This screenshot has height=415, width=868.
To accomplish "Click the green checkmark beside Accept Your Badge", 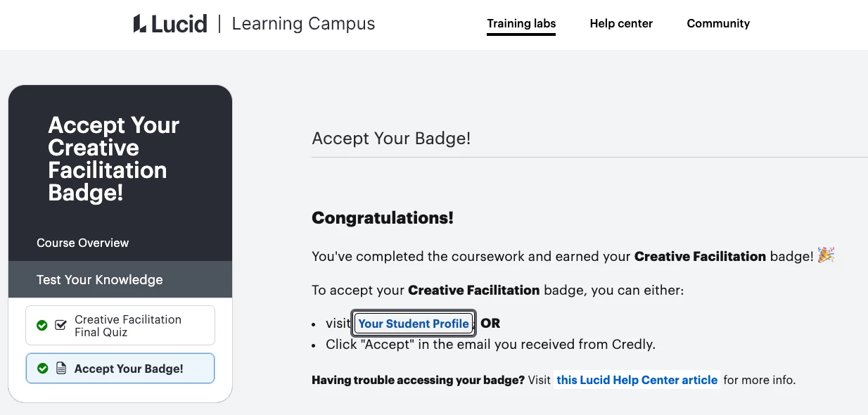I will pyautogui.click(x=43, y=369).
